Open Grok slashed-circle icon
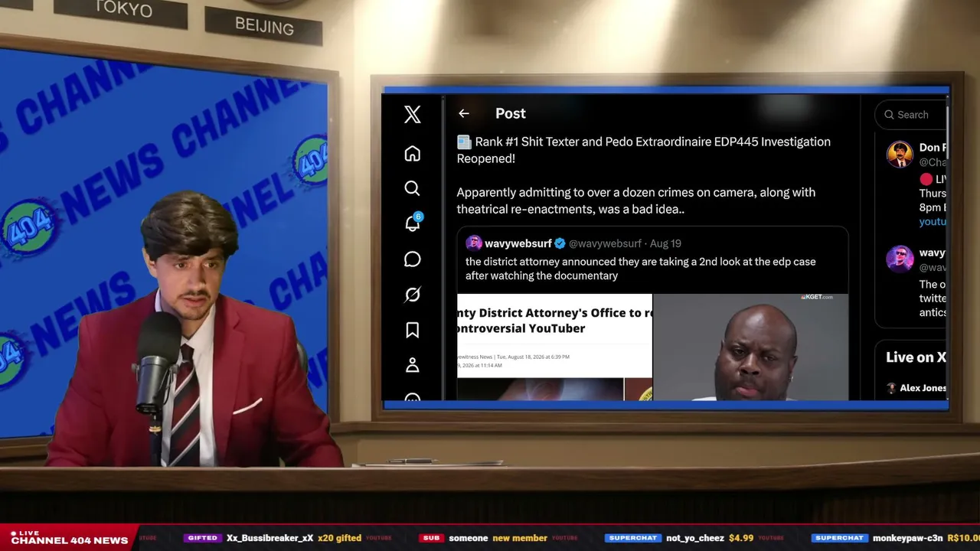Screen dimensions: 980x551 click(413, 295)
